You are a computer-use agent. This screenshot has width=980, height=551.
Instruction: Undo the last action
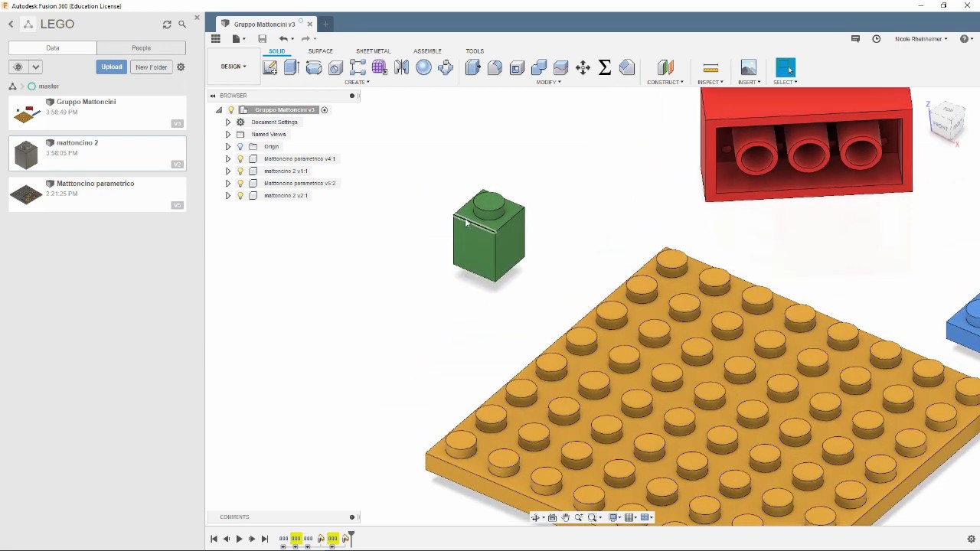click(x=283, y=38)
